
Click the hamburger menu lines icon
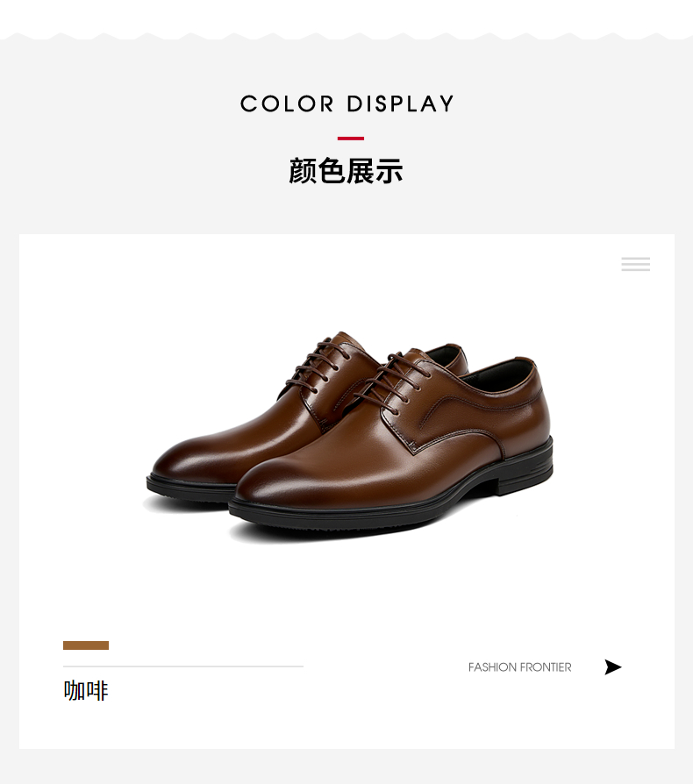[x=635, y=264]
